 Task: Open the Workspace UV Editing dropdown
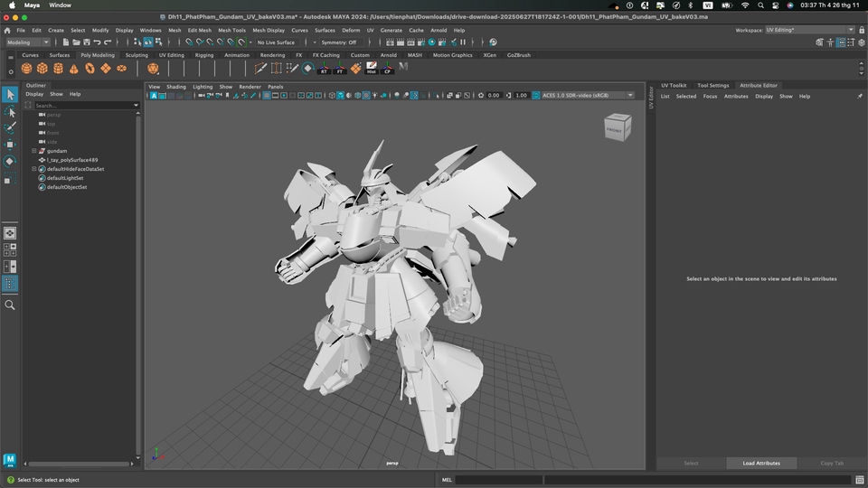(x=809, y=30)
